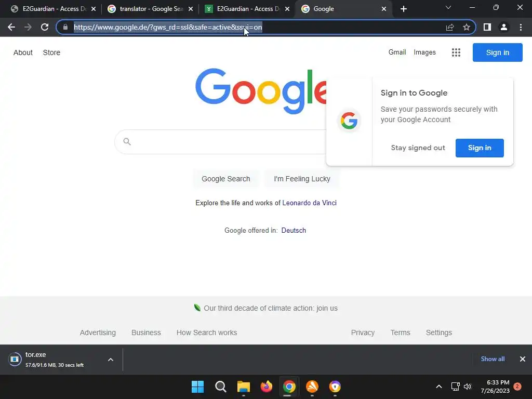532x399 pixels.
Task: View site information padlock icon
Action: pyautogui.click(x=65, y=27)
